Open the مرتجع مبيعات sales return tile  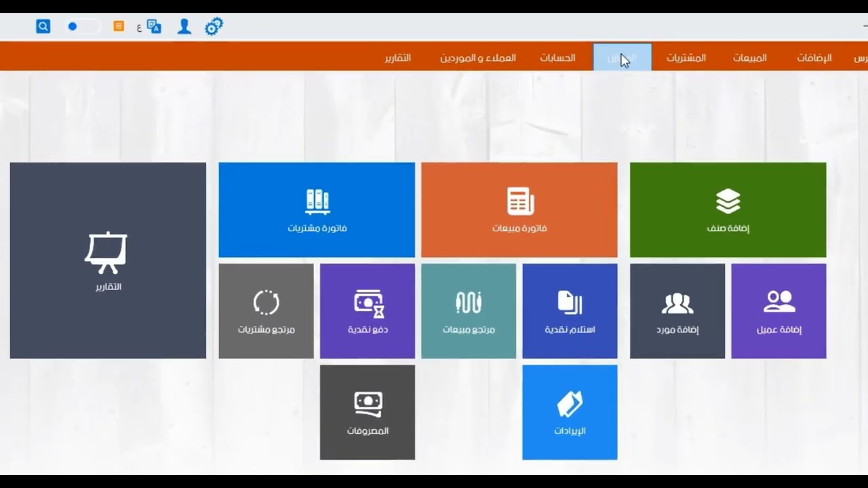pos(469,311)
